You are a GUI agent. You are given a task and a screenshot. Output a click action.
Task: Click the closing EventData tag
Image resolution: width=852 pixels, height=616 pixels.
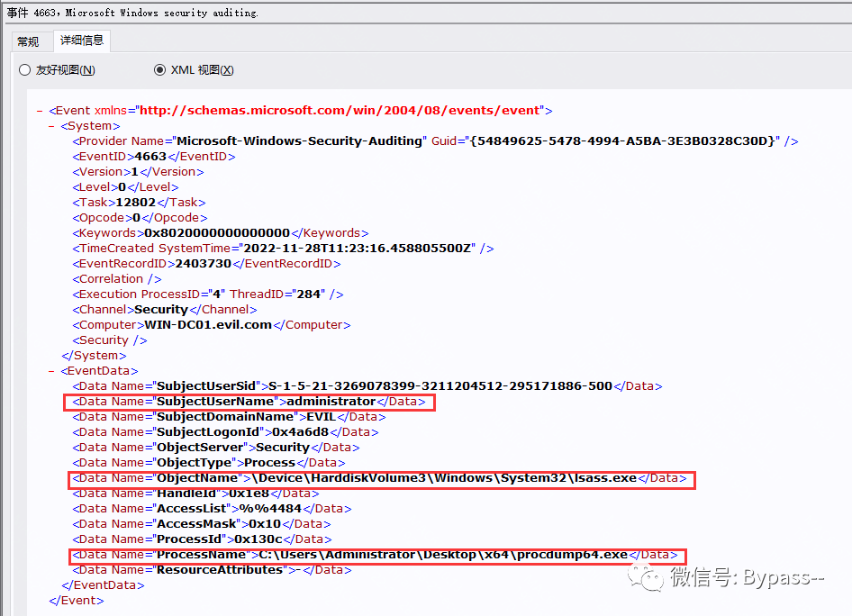point(104,585)
